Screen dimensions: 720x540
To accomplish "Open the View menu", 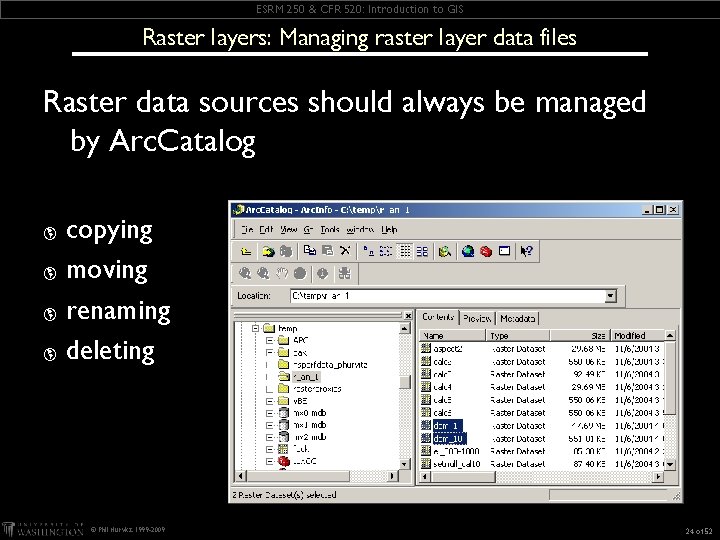I will [x=288, y=229].
